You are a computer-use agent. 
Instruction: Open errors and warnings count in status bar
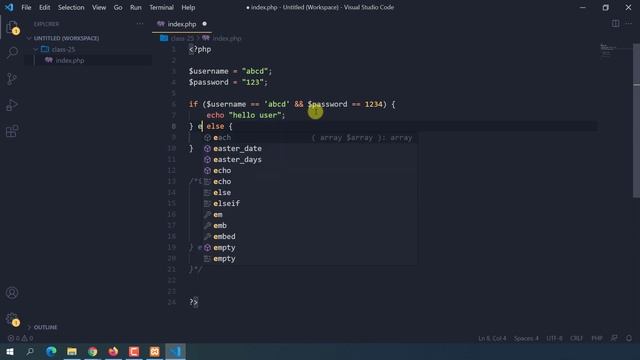point(20,338)
